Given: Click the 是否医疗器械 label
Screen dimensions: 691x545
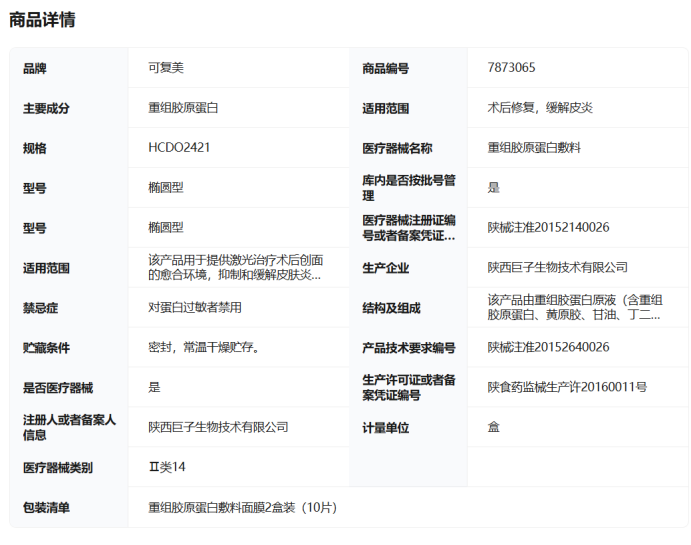Looking at the screenshot, I should click(58, 388).
